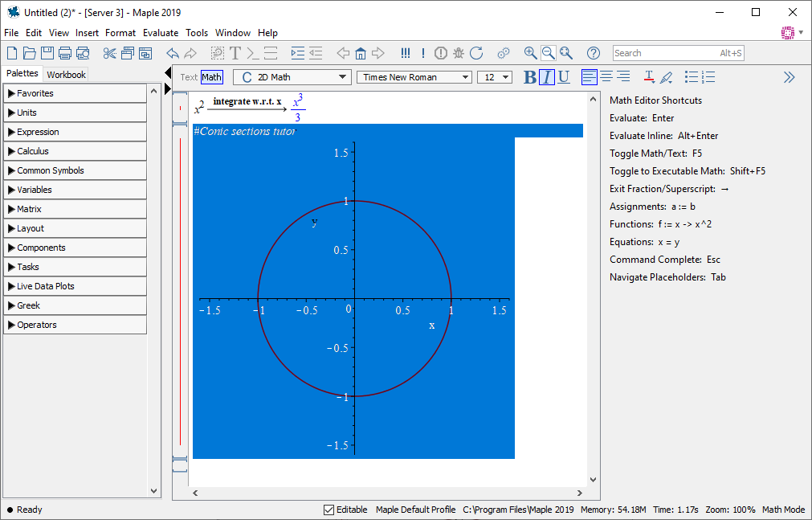Expand the Favorites palette

[75, 93]
